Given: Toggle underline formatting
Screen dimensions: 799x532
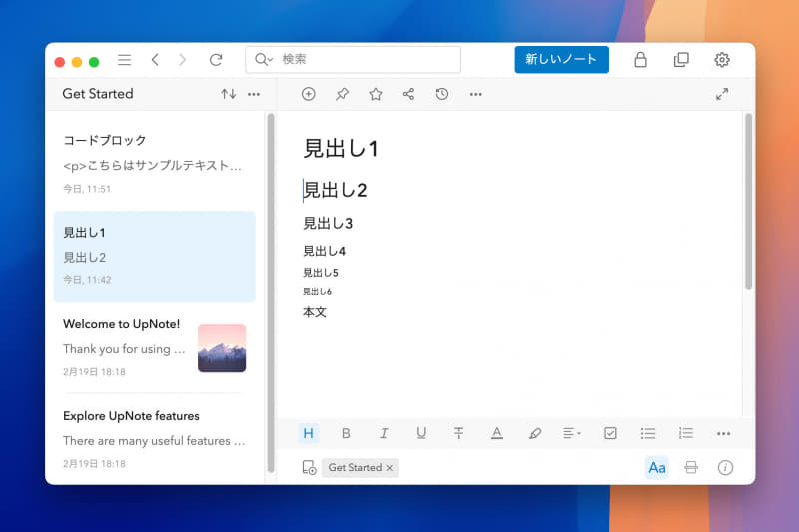Looking at the screenshot, I should tap(421, 433).
